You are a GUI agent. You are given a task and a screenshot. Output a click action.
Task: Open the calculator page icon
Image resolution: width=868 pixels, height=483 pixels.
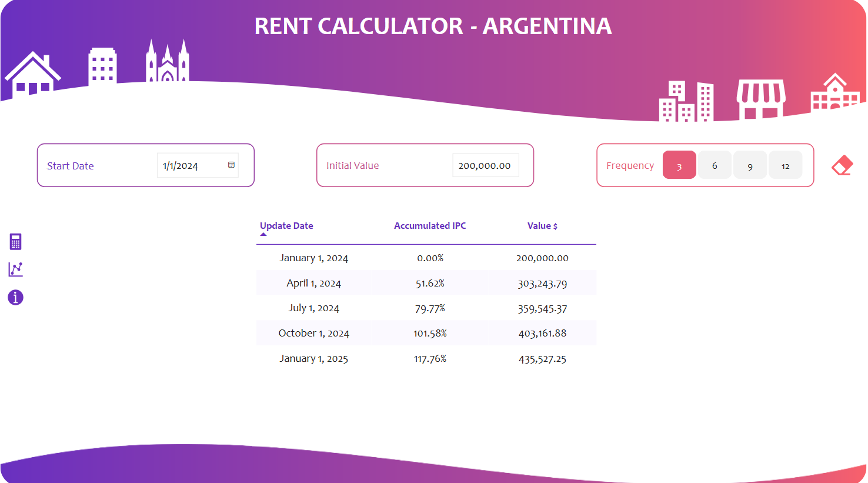[x=16, y=242]
